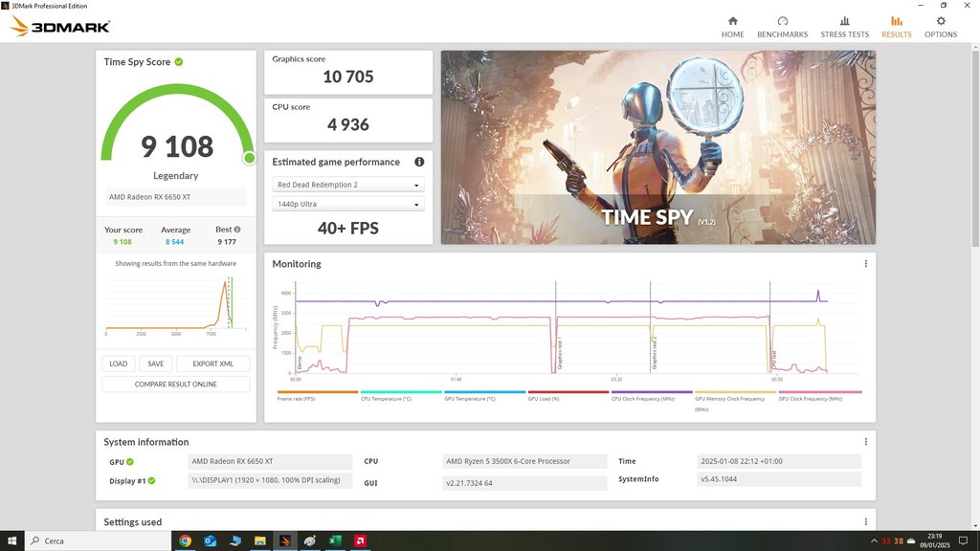
Task: Click COMPARE RESULT ONLINE button
Action: (x=176, y=385)
